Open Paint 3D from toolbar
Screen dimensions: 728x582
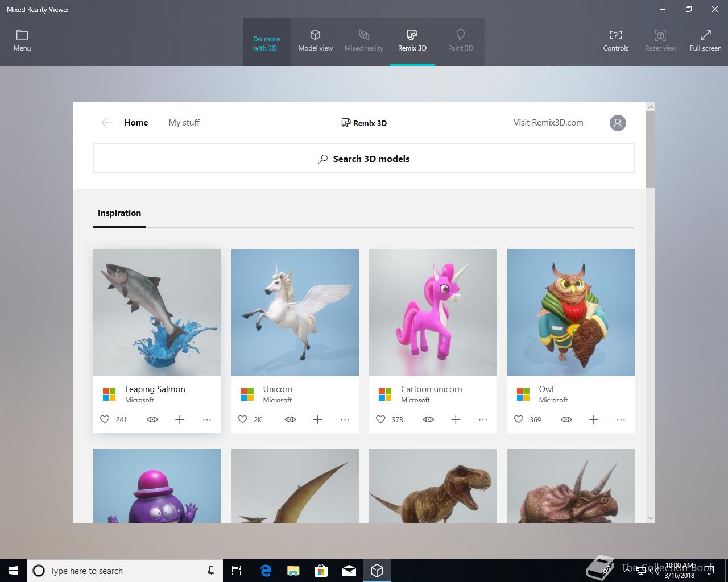[x=461, y=41]
